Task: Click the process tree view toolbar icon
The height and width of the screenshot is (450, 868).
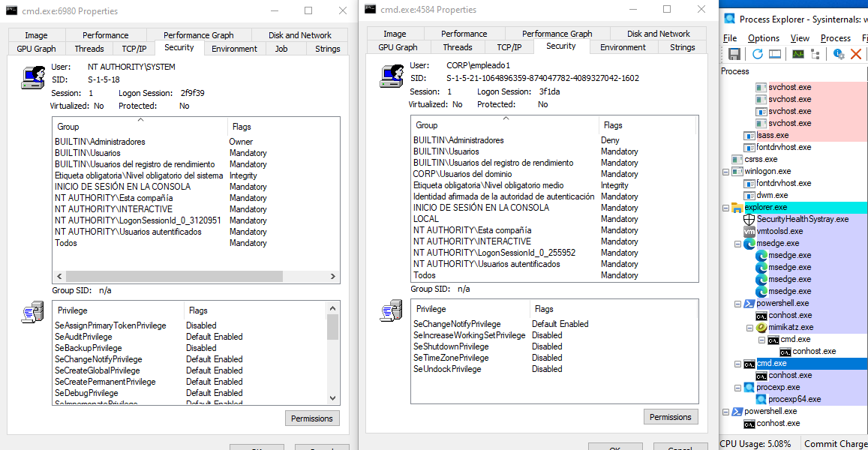Action: (815, 54)
